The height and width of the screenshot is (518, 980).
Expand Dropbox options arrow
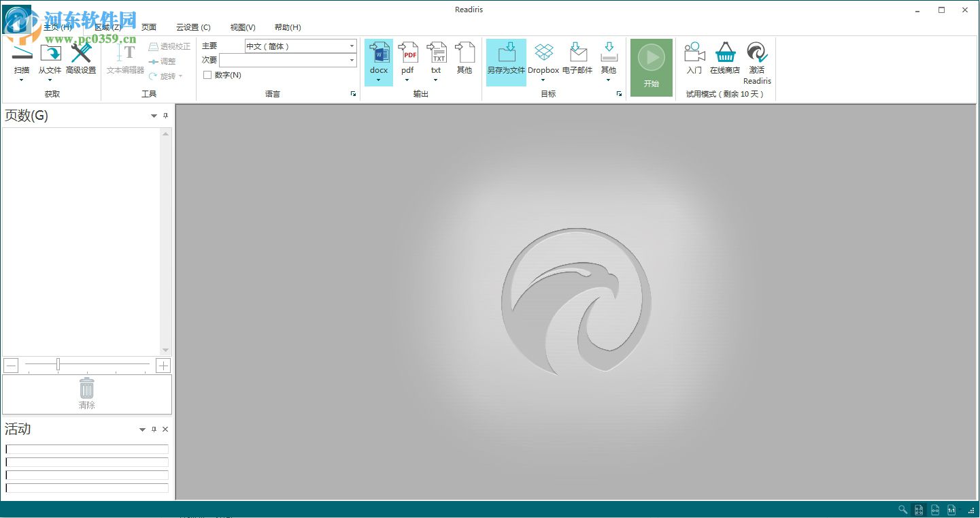543,80
